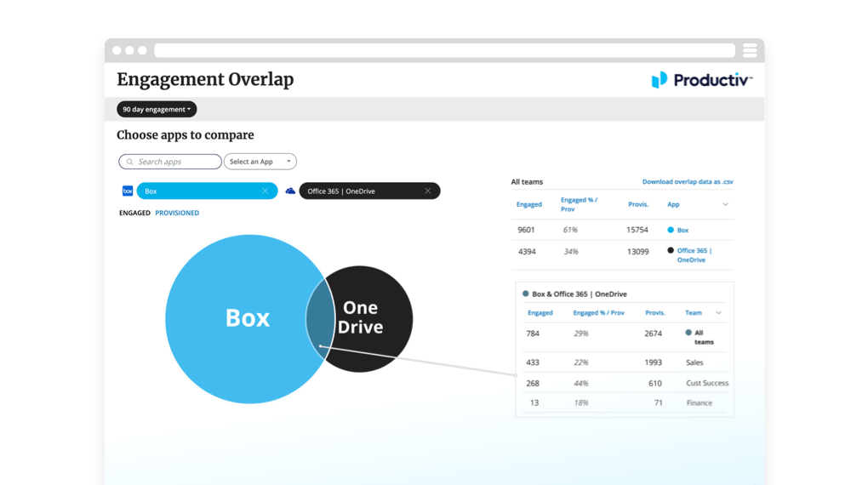Screen dimensions: 868x485
Task: Click the Box engaged value 9601
Action: pyautogui.click(x=526, y=230)
